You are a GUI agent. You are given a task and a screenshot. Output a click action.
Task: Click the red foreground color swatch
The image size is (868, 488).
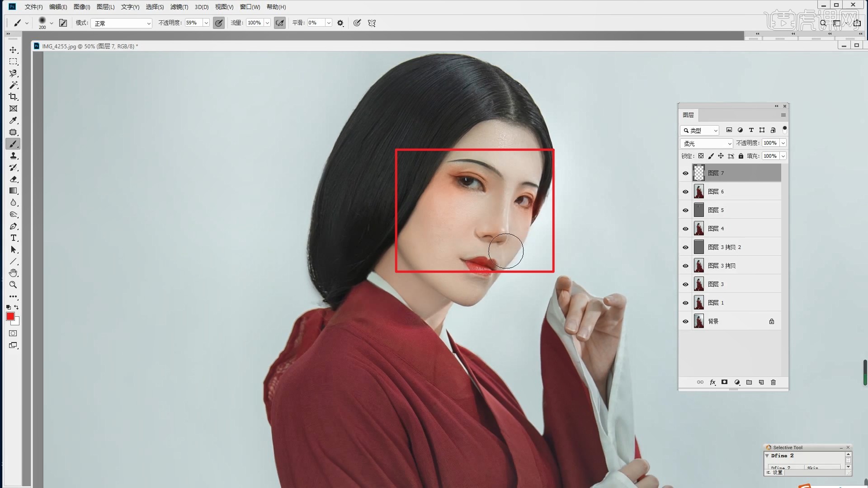pos(10,316)
